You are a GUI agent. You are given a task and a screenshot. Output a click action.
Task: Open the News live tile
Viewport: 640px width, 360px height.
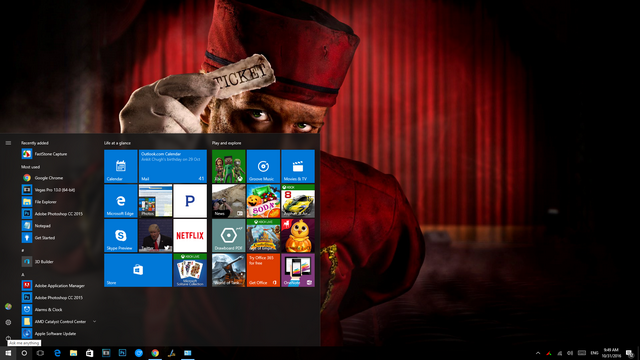tap(229, 201)
